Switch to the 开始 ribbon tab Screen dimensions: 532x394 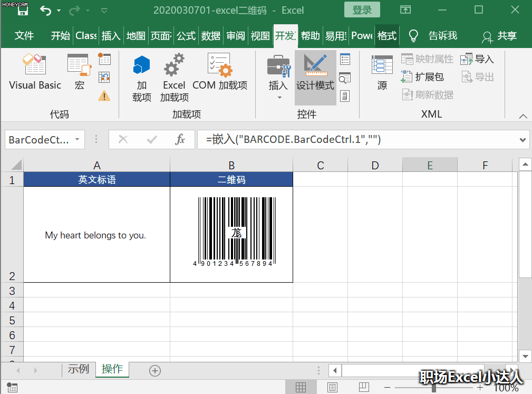(61, 35)
